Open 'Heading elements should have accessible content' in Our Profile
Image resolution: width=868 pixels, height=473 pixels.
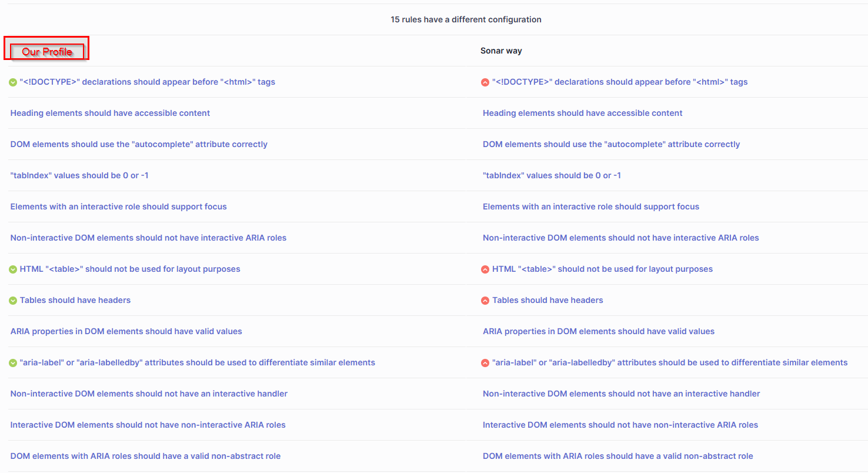110,113
